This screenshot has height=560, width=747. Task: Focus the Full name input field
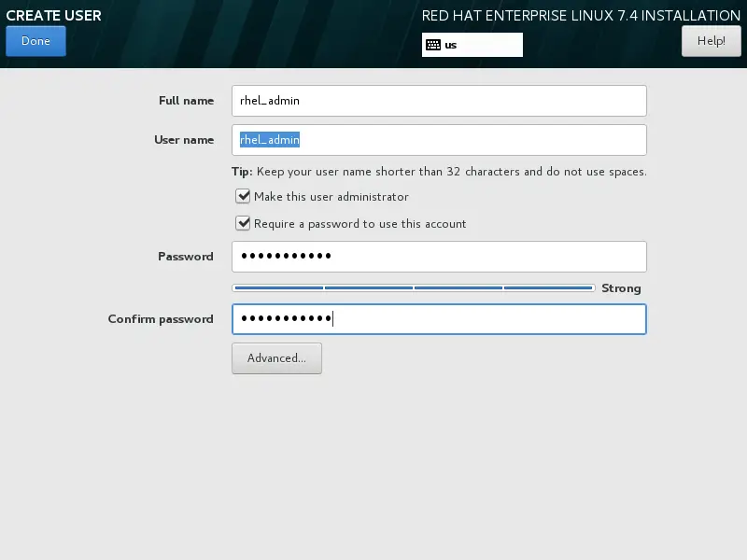439,101
